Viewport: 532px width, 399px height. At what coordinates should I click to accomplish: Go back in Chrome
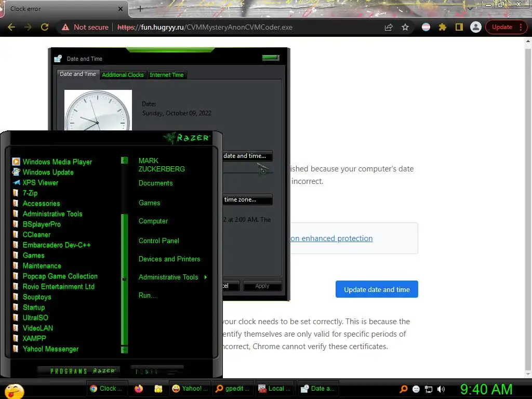pos(11,27)
